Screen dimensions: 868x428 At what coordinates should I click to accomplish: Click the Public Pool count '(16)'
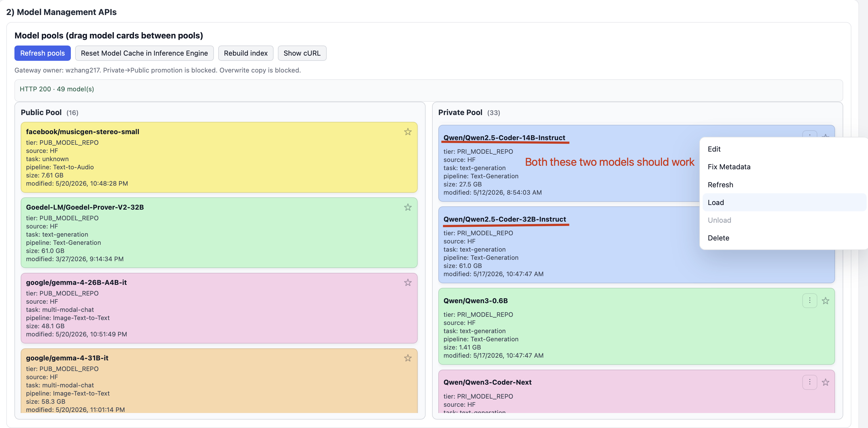tap(72, 113)
